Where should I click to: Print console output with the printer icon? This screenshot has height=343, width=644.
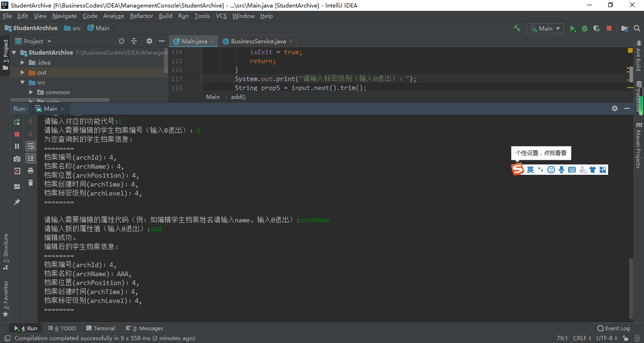31,171
